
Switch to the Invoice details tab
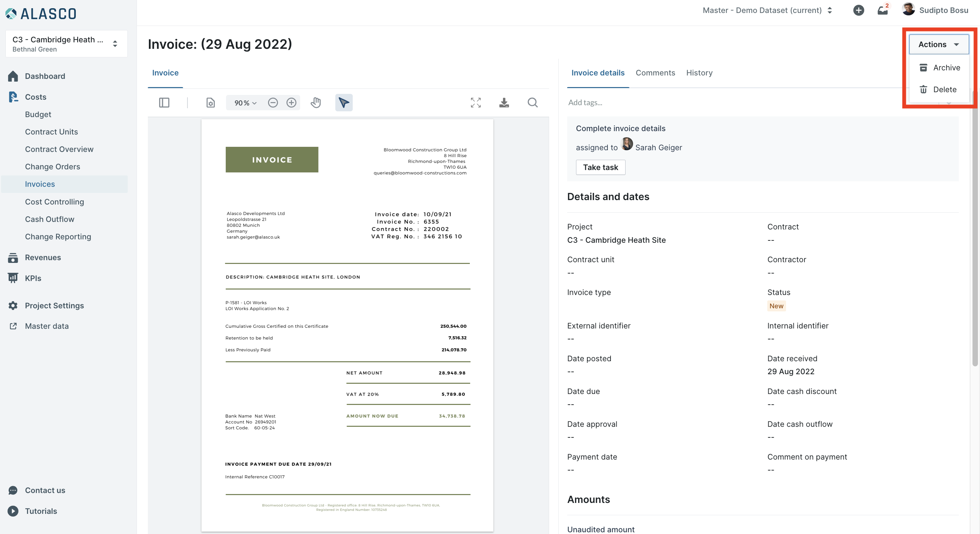coord(598,73)
